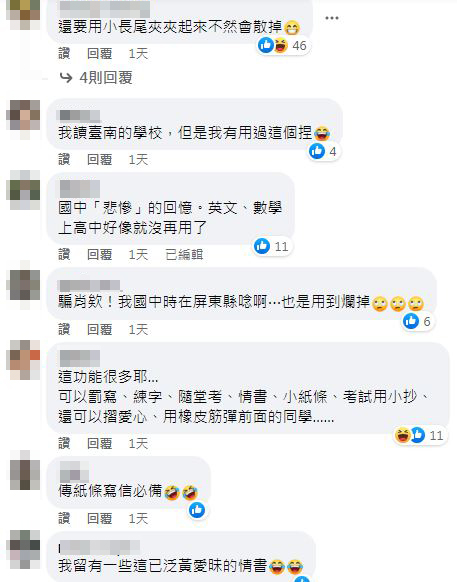Like the 我讀臺南的學校 comment via 讚
The width and height of the screenshot is (457, 582).
coord(64,160)
